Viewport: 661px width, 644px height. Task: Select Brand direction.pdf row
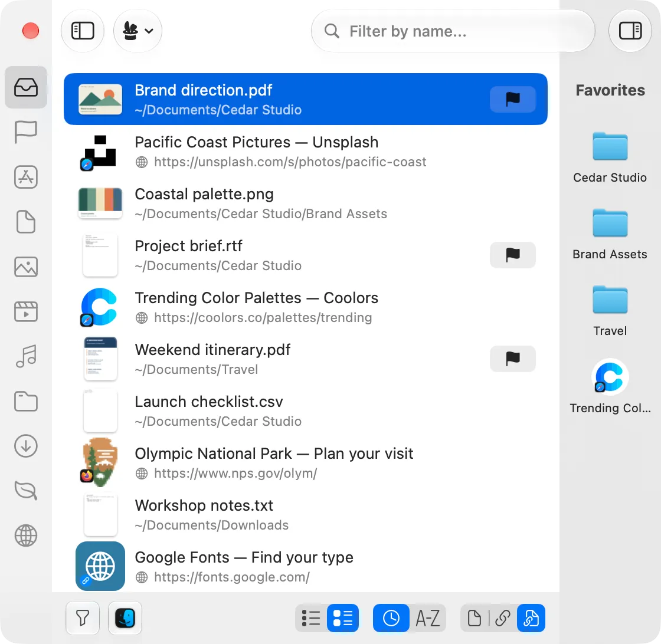click(306, 99)
